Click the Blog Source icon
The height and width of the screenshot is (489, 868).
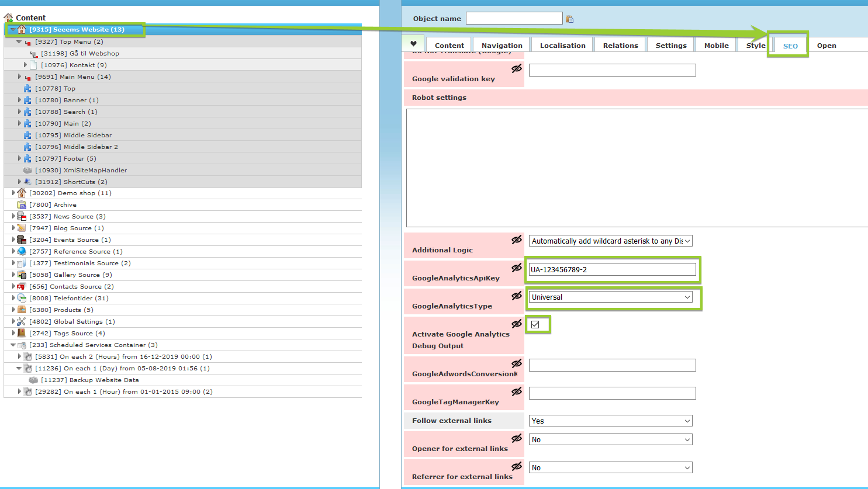click(22, 228)
